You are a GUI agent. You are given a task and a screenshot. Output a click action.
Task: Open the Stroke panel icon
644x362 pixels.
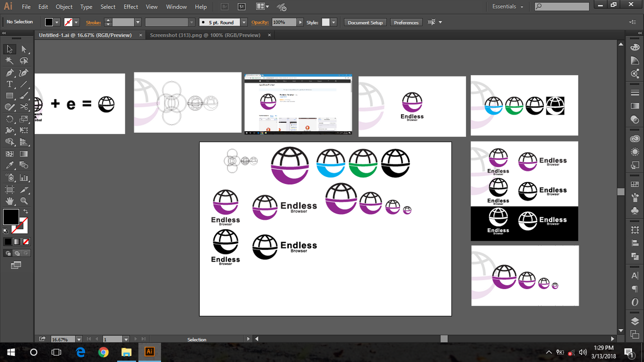click(635, 93)
